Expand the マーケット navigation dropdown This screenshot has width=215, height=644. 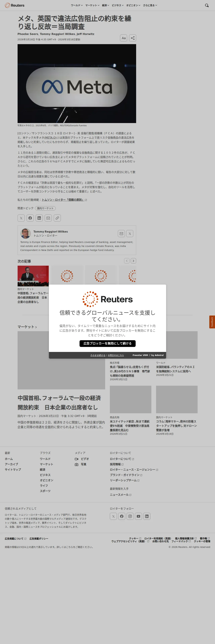(x=92, y=5)
